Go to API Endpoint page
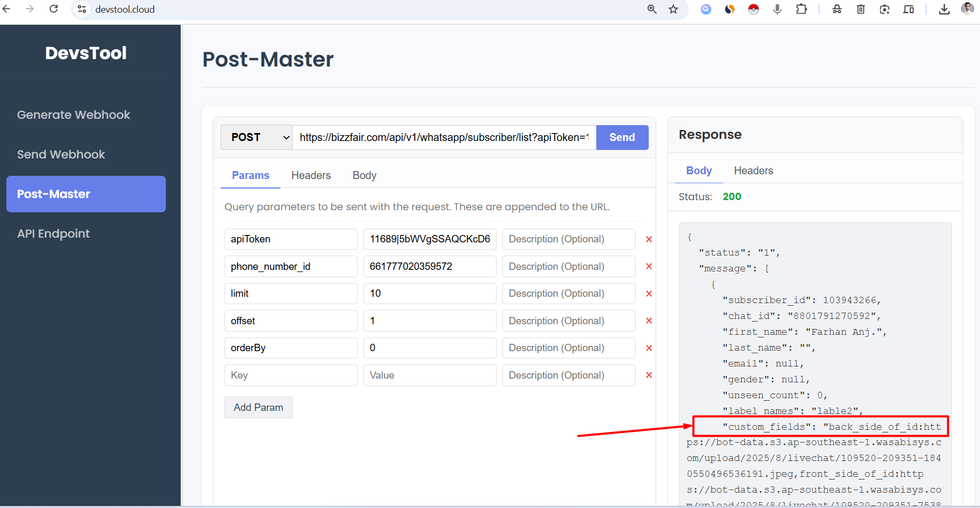 (53, 233)
